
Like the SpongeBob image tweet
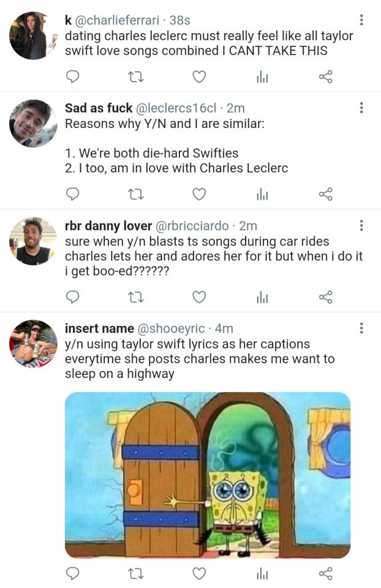coord(199,573)
